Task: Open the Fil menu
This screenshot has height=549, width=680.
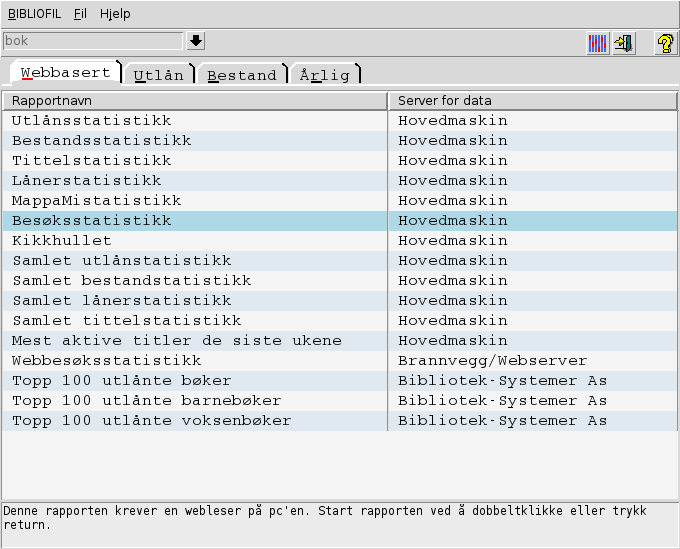Action: point(81,14)
